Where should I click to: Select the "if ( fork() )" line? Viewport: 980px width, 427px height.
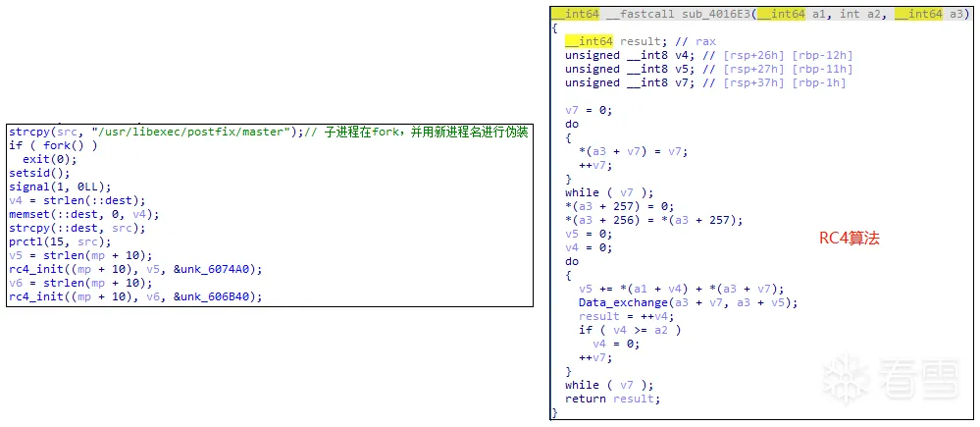(x=53, y=145)
